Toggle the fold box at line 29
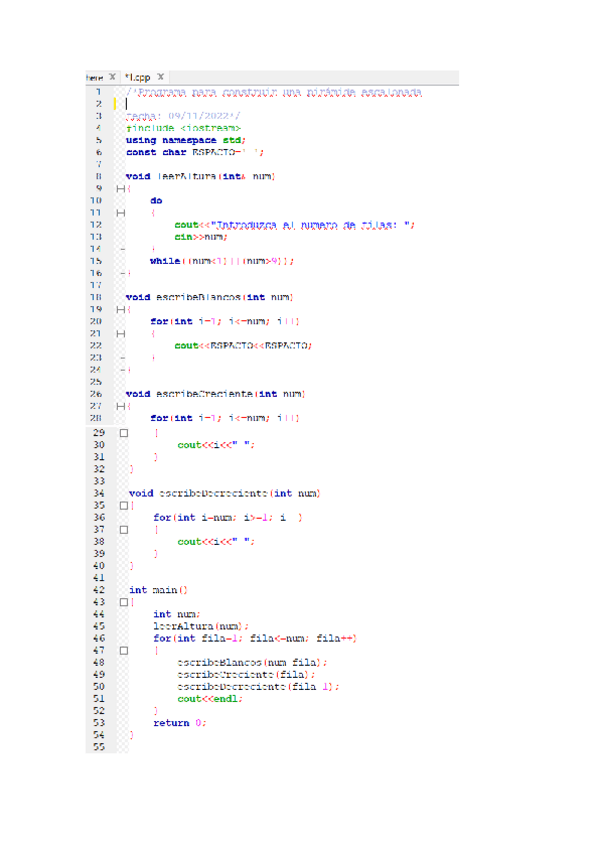 pyautogui.click(x=124, y=433)
